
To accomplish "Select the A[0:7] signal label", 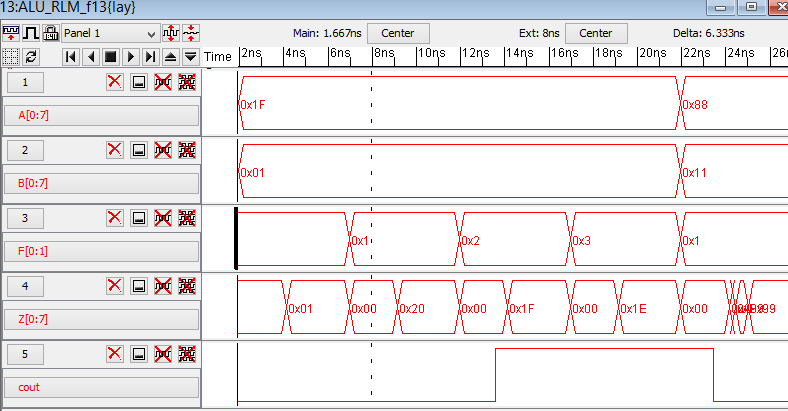I will pos(102,116).
